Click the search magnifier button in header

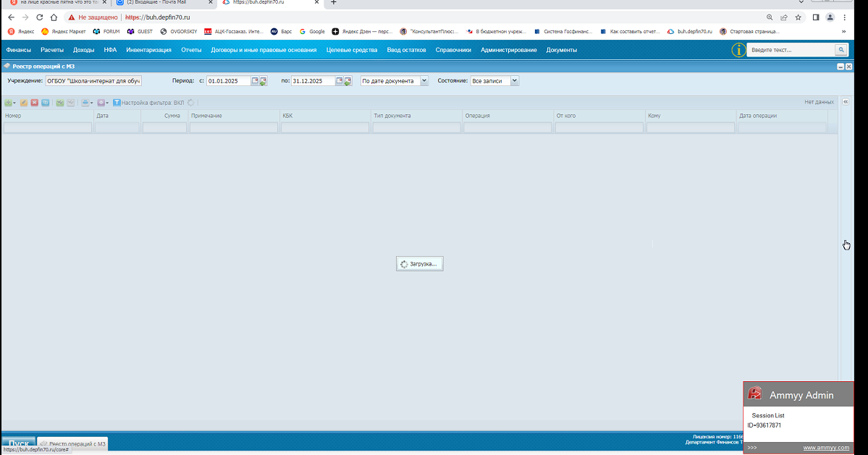841,50
